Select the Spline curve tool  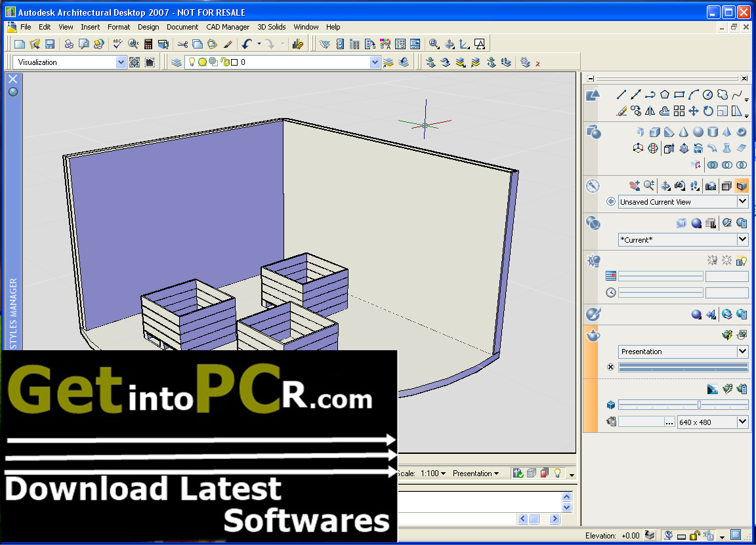tap(737, 94)
